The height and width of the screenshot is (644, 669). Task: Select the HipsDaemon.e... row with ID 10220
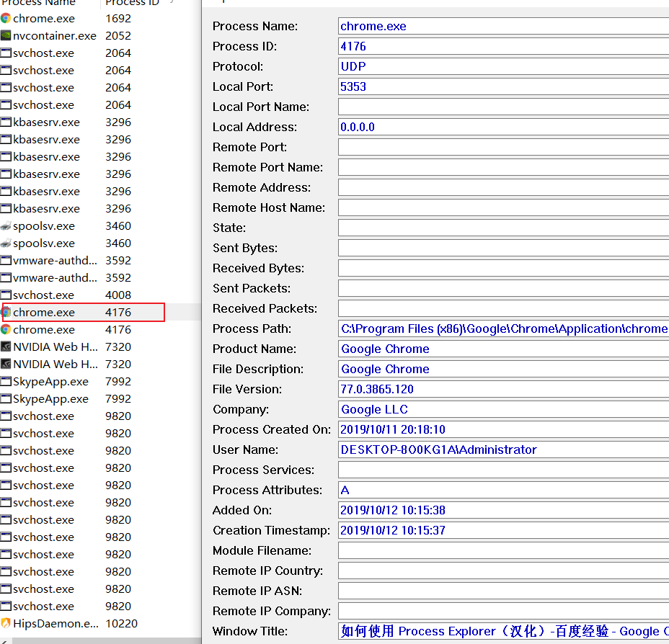(x=100, y=624)
